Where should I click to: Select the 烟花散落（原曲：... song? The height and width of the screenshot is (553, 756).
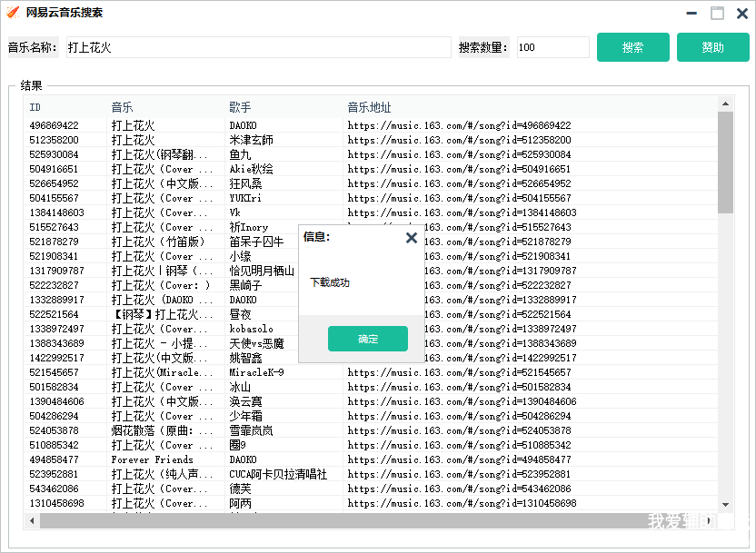click(x=162, y=430)
